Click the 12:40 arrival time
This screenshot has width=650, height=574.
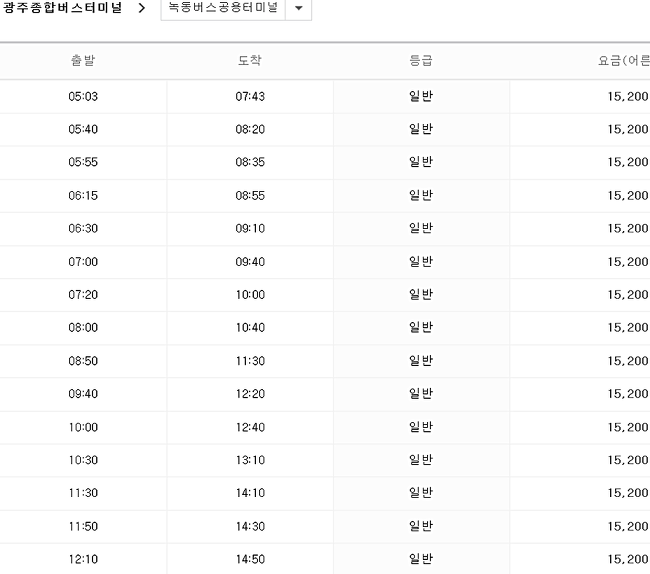click(250, 427)
